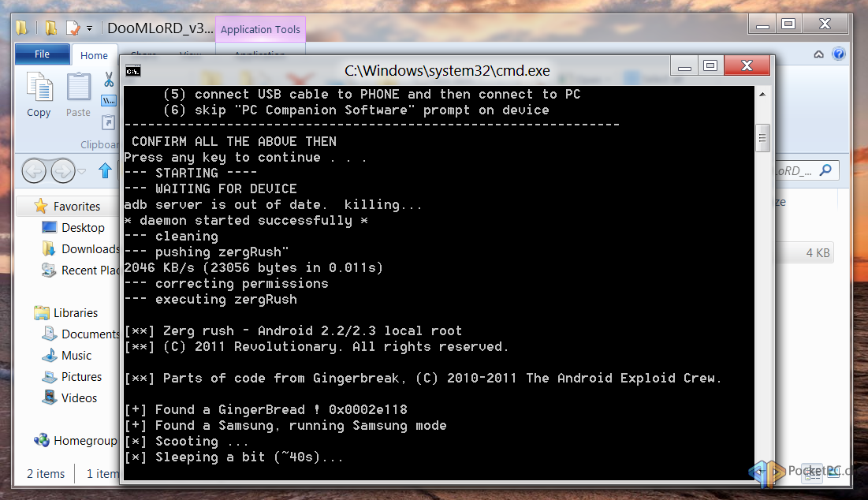Click the Up arrow navigation icon
This screenshot has height=500, width=868.
[x=105, y=170]
